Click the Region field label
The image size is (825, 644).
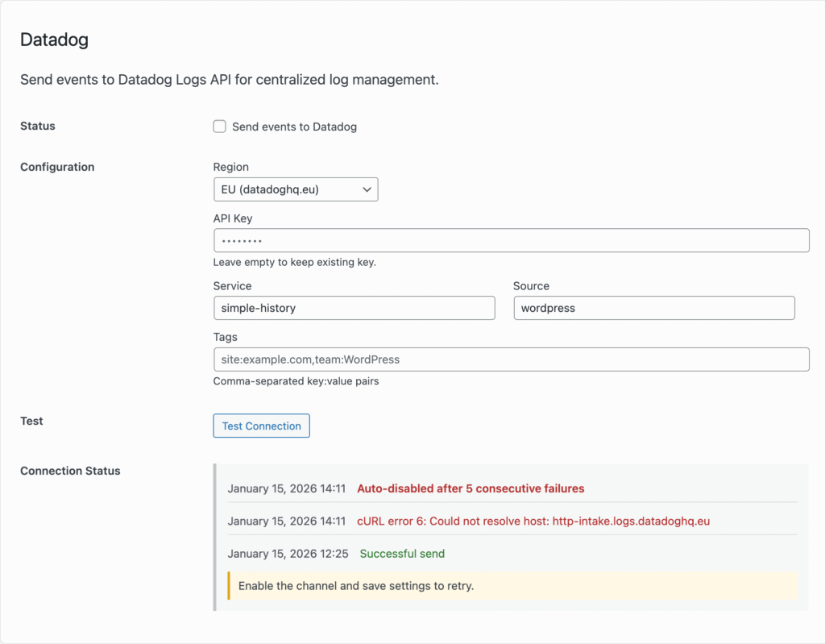(x=230, y=167)
